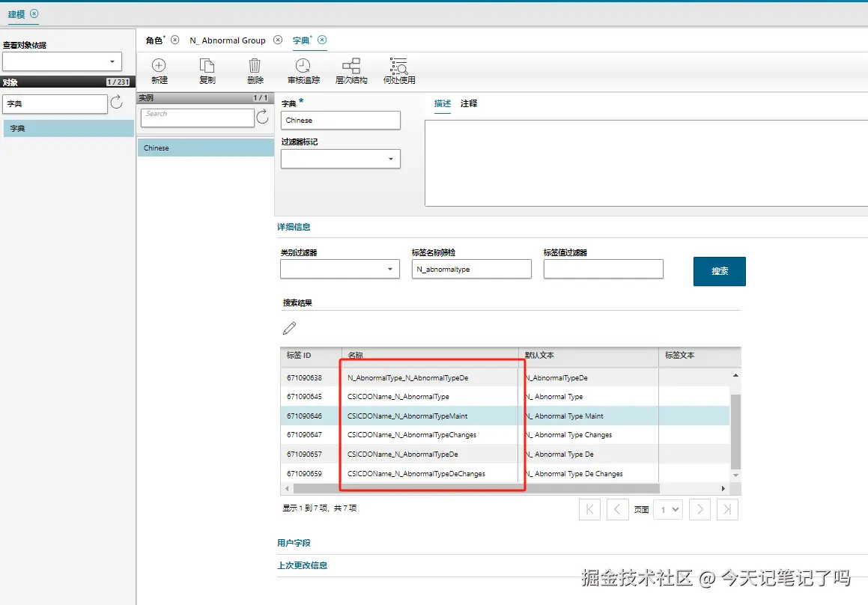Click the pencil edit icon under 搜索结果
Viewport: 868px width, 605px height.
[x=289, y=328]
